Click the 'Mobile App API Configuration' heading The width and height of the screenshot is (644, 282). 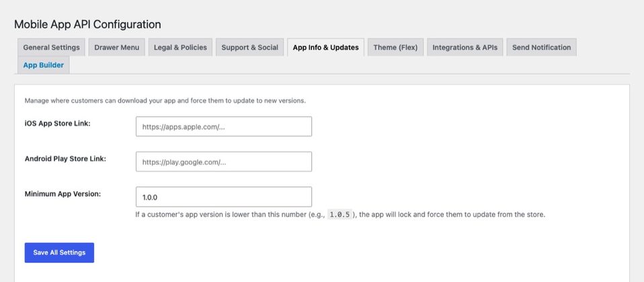click(87, 24)
